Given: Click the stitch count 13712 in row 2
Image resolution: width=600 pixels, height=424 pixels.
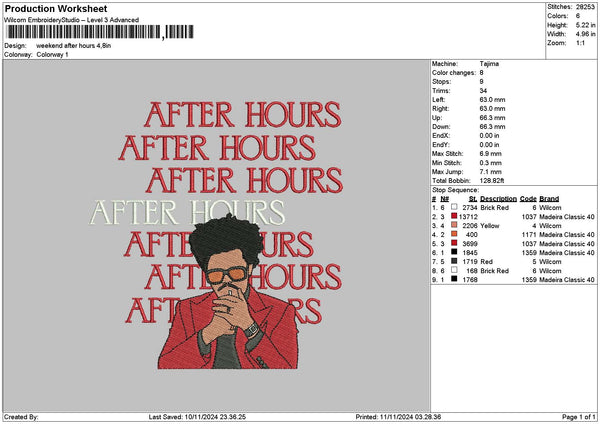Looking at the screenshot, I should pyautogui.click(x=468, y=217).
